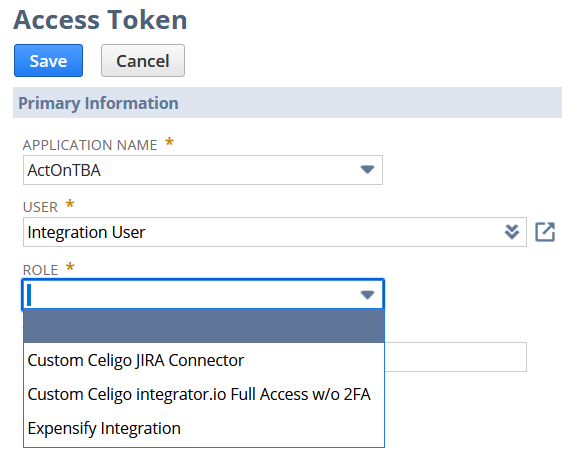Screen dimensions: 562x462
Task: Click the Access Token page title
Action: tap(100, 20)
